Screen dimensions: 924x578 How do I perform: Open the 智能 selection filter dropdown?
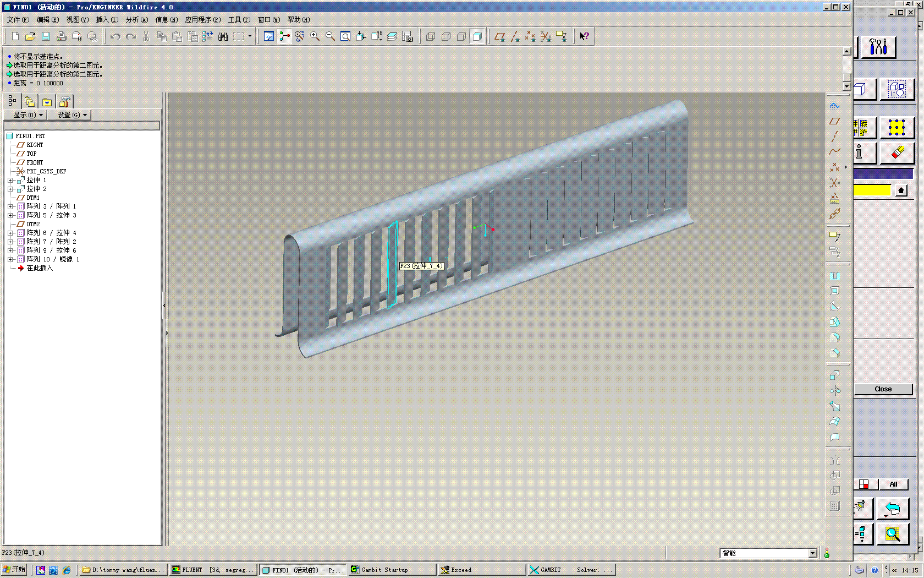(x=812, y=553)
